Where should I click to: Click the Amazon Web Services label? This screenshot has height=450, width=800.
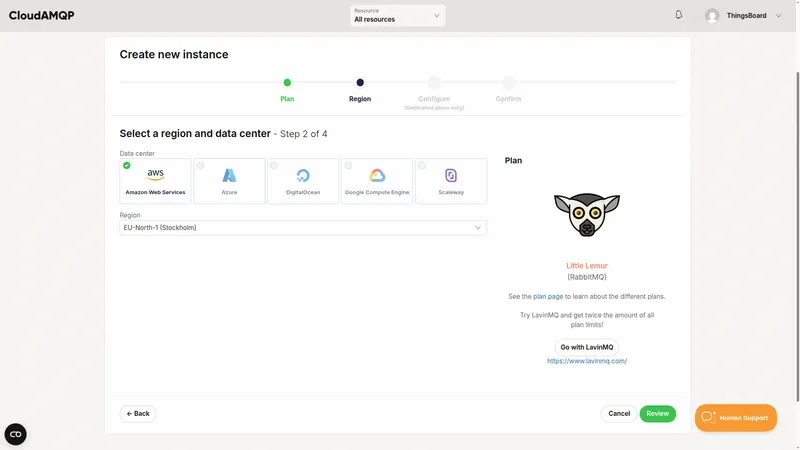click(x=156, y=192)
